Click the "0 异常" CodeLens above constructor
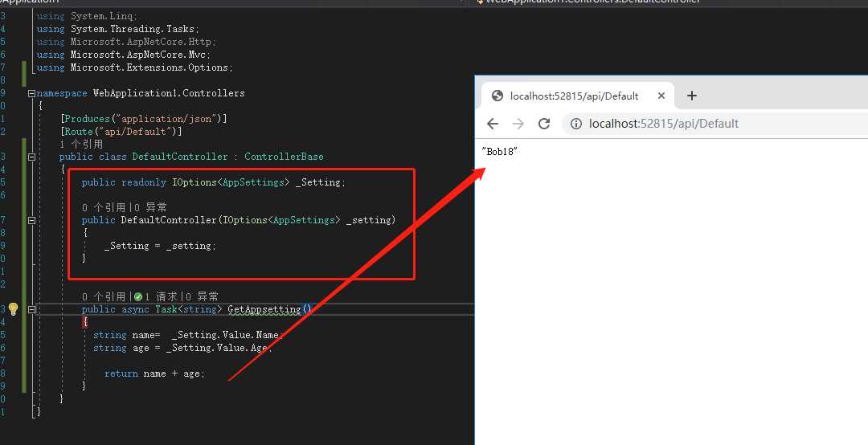 tap(150, 207)
